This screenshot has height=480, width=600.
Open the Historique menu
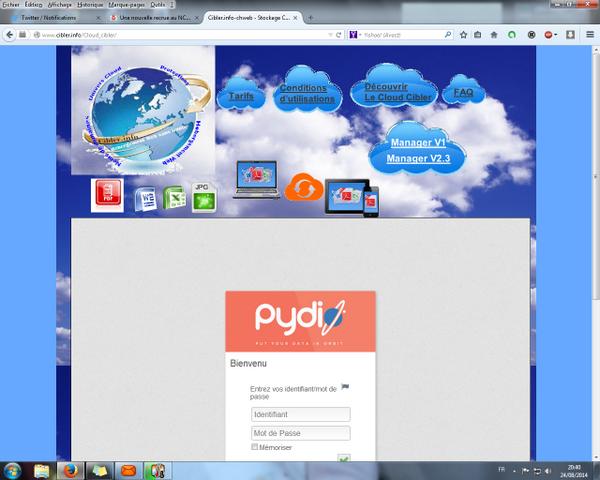[x=90, y=5]
